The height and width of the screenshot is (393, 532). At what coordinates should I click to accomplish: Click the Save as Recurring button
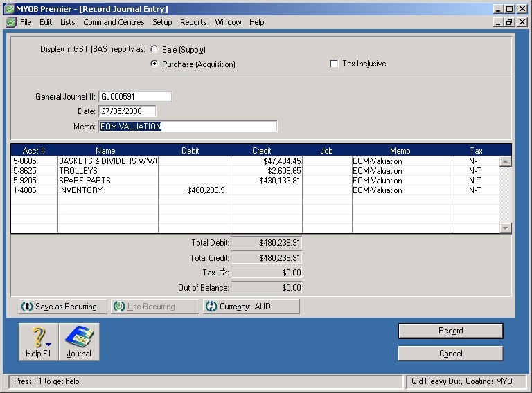(x=63, y=307)
